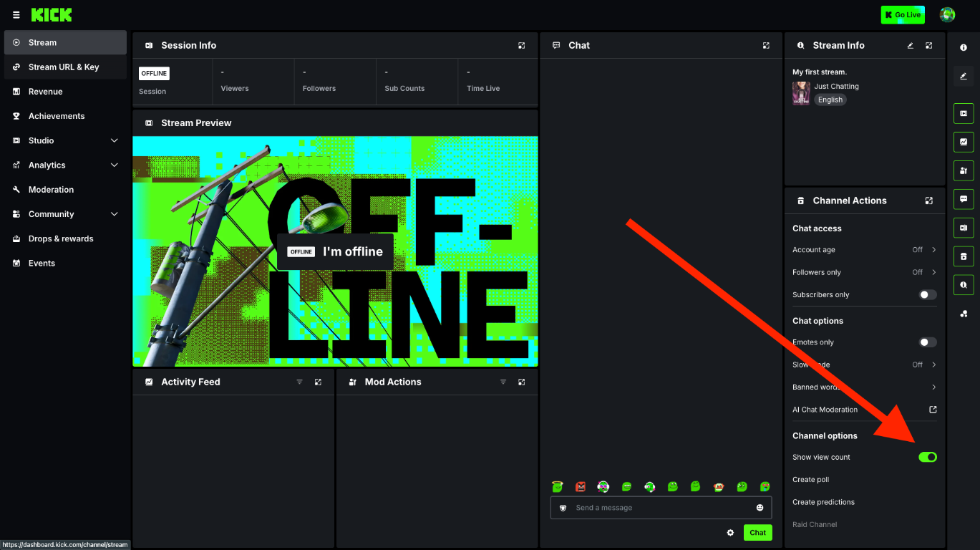Click Create predictions under Channel options
Screen dimensions: 980x550
[823, 502]
